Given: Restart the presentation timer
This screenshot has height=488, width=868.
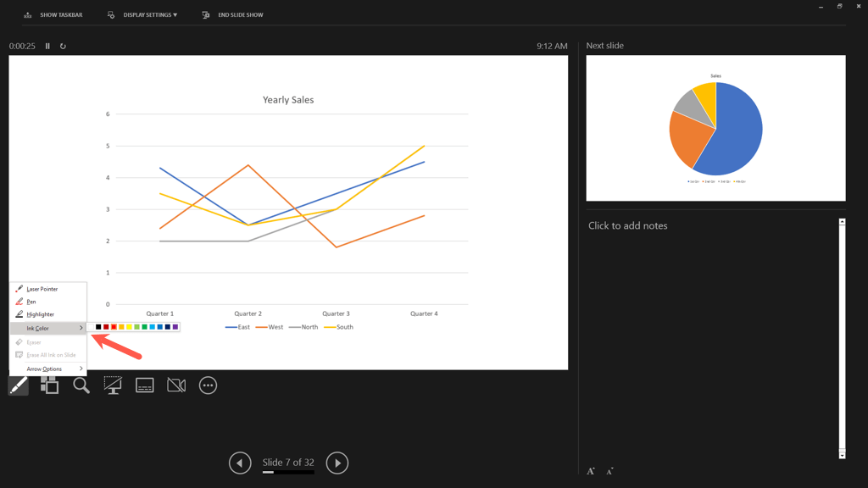Looking at the screenshot, I should 63,46.
